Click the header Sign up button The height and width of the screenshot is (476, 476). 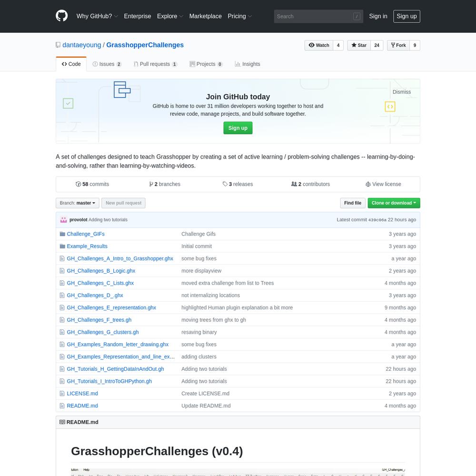pos(407,16)
